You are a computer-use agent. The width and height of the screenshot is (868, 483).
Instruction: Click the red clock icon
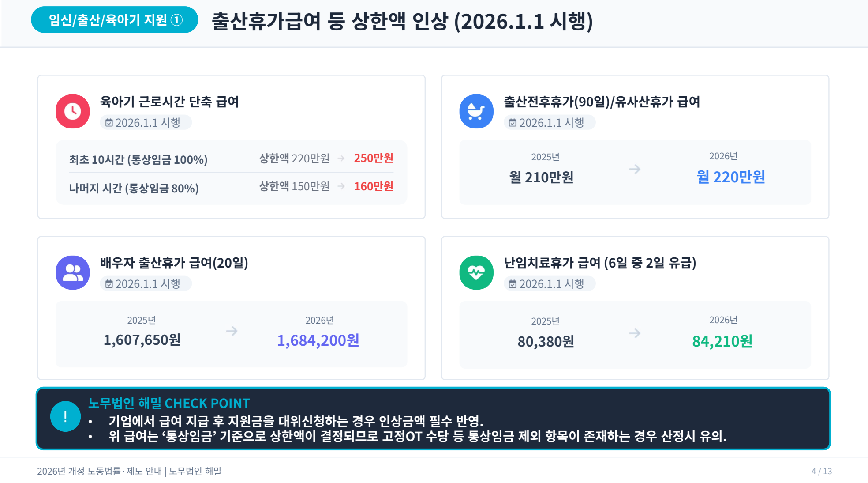pos(73,111)
